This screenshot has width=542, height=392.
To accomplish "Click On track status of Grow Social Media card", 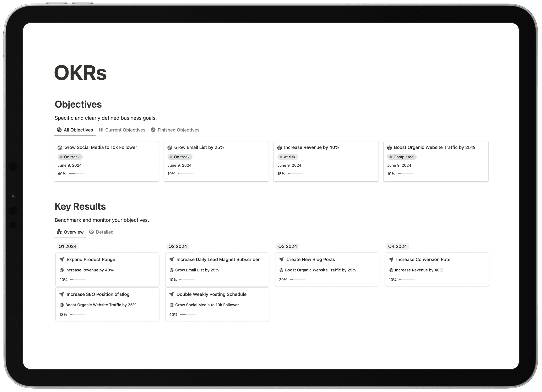I will coord(70,157).
